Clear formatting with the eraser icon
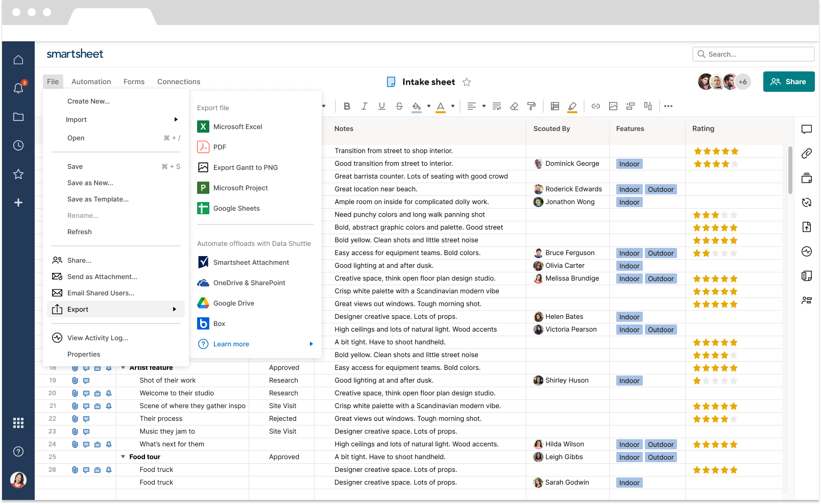The height and width of the screenshot is (504, 821). click(x=514, y=106)
